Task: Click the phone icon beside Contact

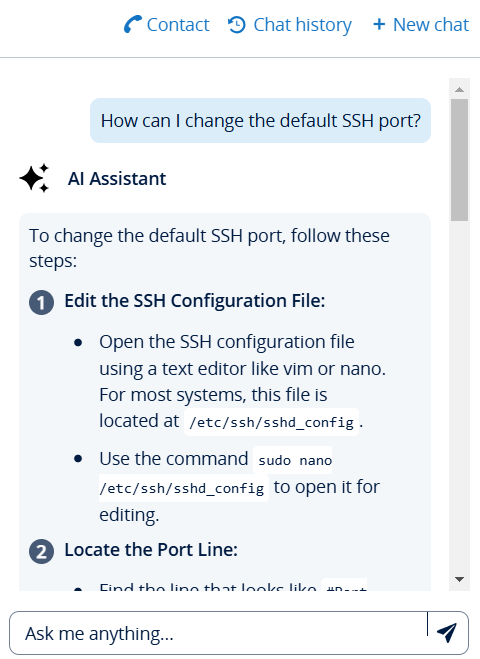Action: (132, 24)
